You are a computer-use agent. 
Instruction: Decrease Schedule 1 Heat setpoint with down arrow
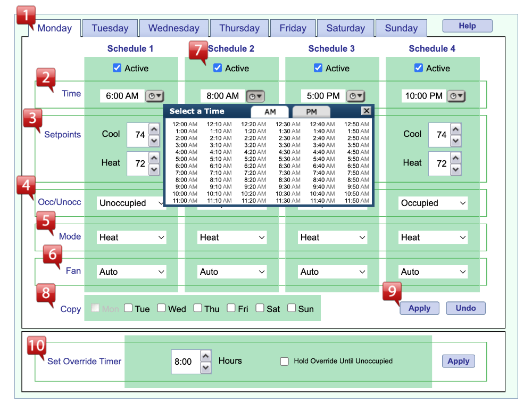pos(154,169)
